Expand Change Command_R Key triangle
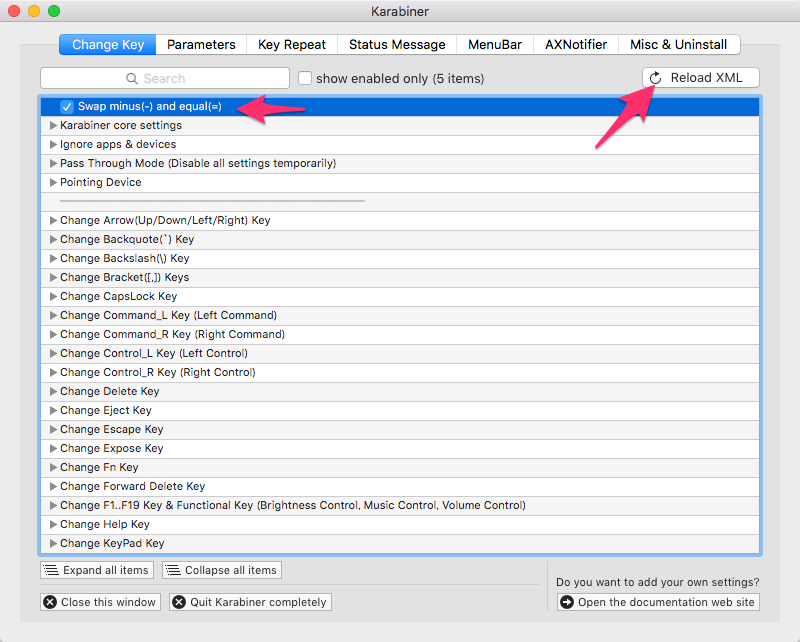This screenshot has height=642, width=800. click(x=53, y=334)
